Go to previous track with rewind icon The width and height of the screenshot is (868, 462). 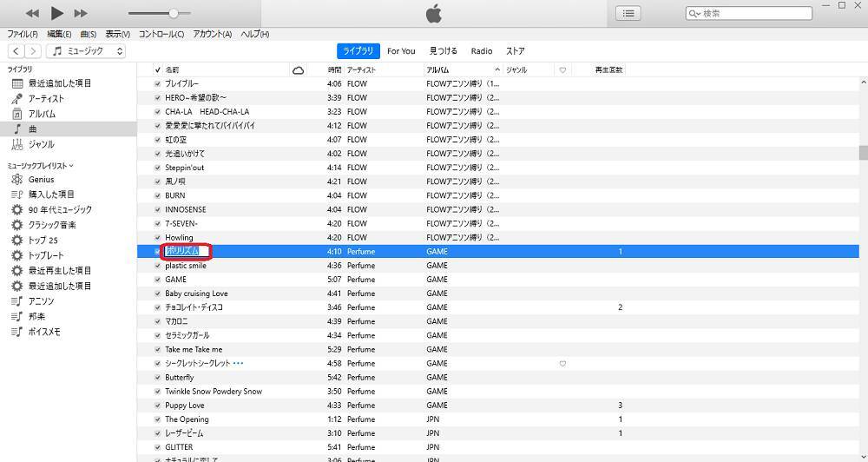[32, 13]
